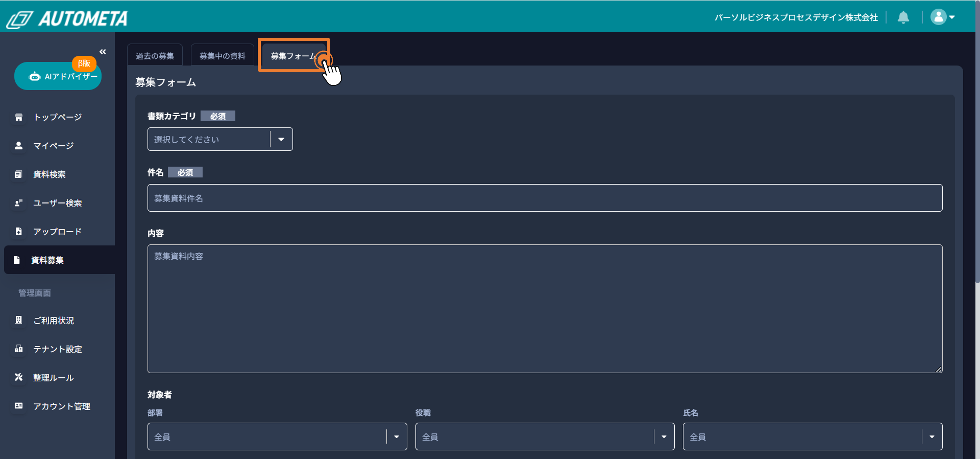This screenshot has width=980, height=459.
Task: Click the 件名 input field
Action: pos(545,198)
